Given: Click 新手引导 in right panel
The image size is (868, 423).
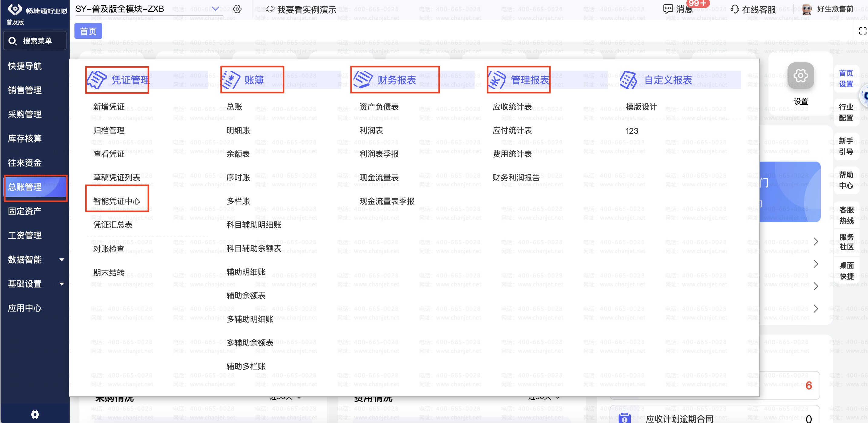Looking at the screenshot, I should [846, 146].
